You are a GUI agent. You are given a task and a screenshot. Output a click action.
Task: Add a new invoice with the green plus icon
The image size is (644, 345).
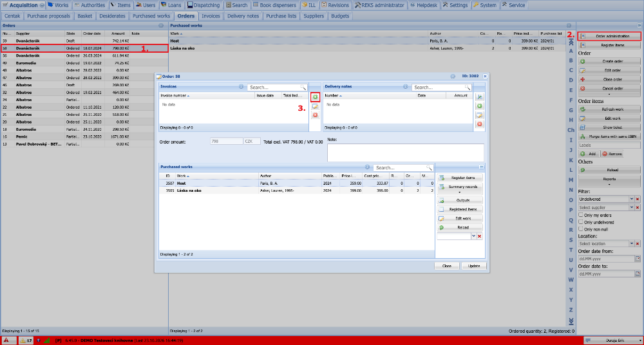point(315,97)
